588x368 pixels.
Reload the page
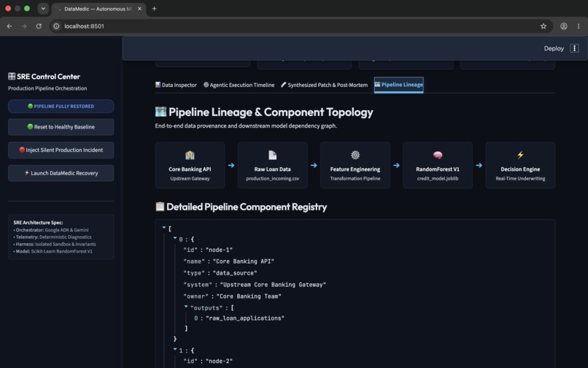coord(39,26)
